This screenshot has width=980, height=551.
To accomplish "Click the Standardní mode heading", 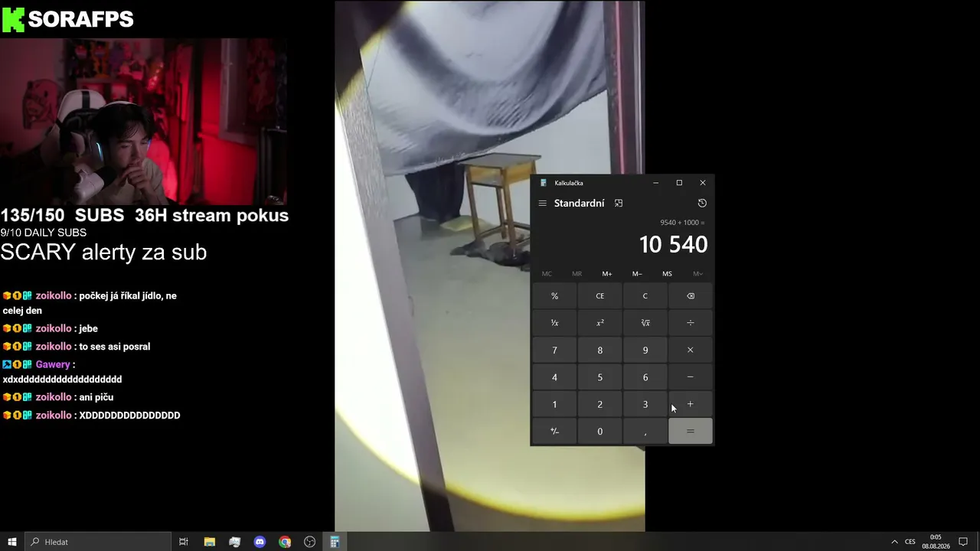I will [580, 204].
